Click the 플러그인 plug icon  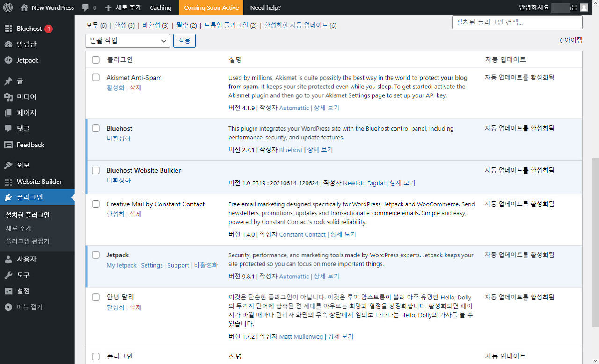(x=8, y=197)
